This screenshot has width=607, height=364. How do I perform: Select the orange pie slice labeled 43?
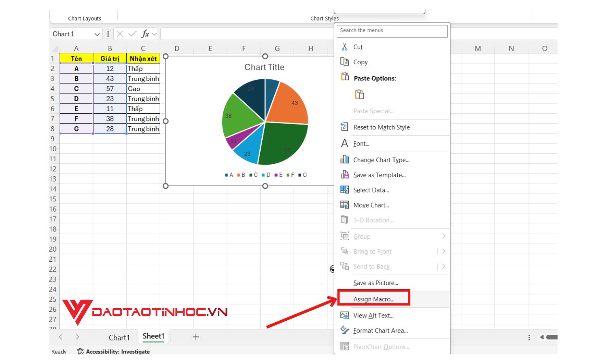point(289,105)
